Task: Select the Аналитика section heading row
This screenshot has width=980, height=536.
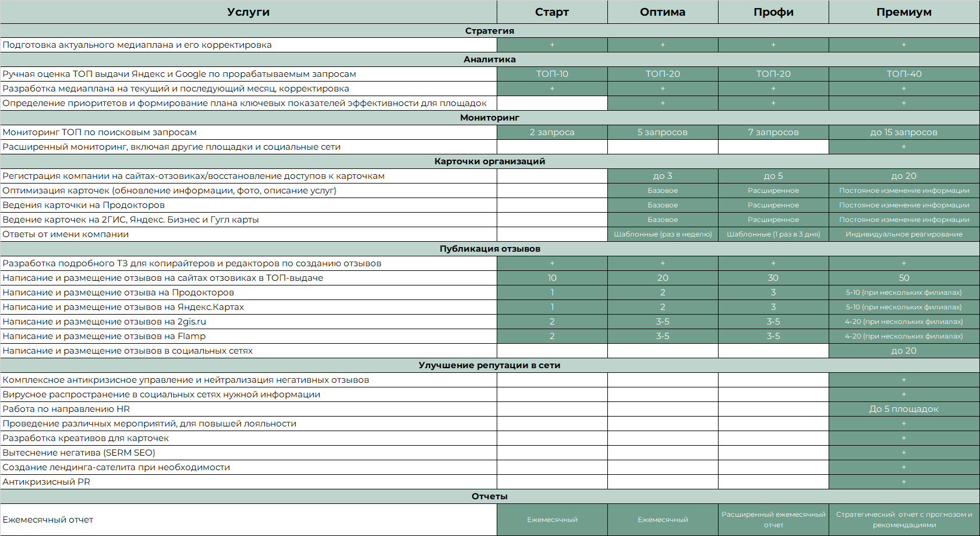Action: 489,59
